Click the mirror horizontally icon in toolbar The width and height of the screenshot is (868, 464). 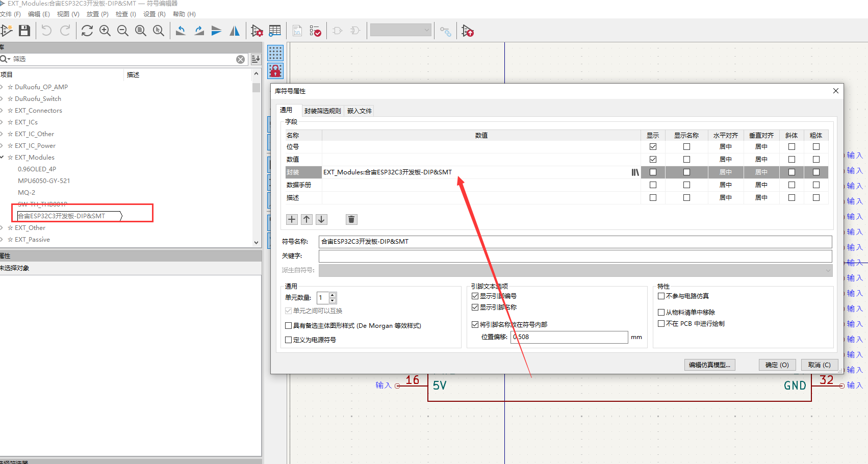(235, 31)
